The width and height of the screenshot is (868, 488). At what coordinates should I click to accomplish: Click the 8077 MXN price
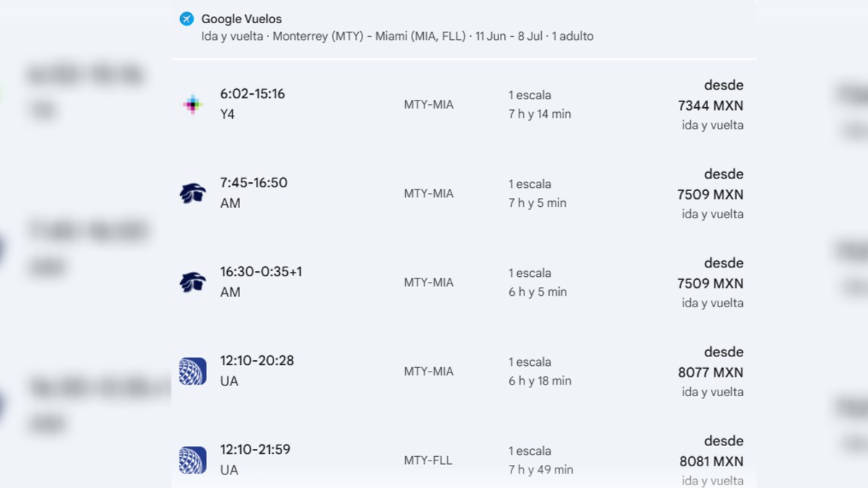[710, 372]
